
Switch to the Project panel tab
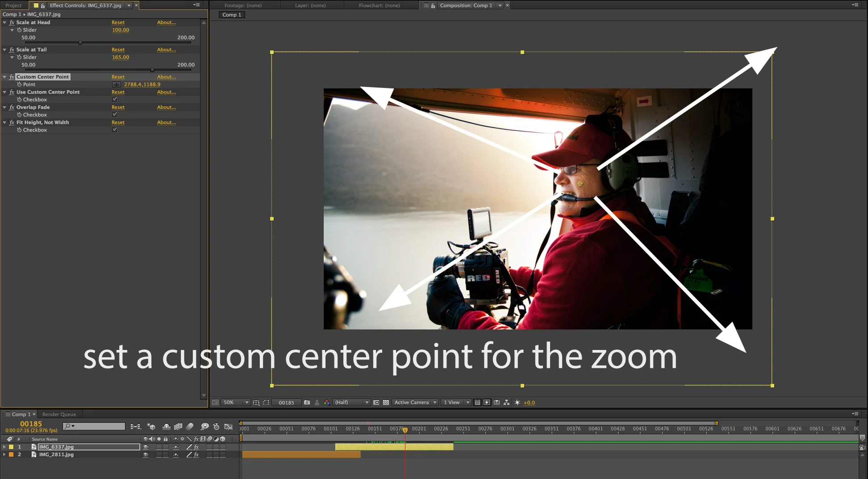click(13, 5)
